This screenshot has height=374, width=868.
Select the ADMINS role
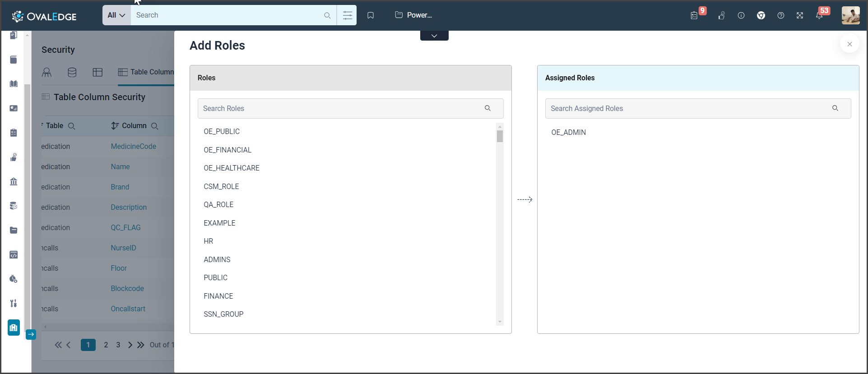pos(217,259)
